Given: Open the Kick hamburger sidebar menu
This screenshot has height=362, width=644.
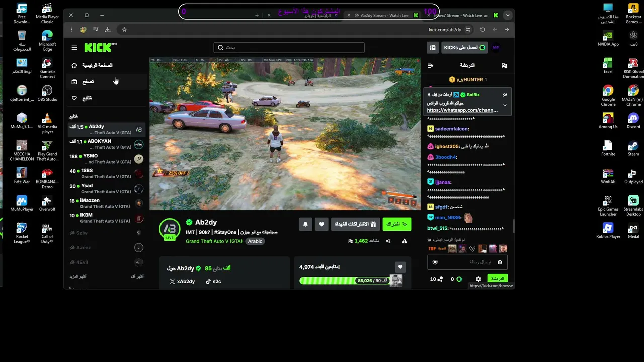Looking at the screenshot, I should click(x=74, y=48).
